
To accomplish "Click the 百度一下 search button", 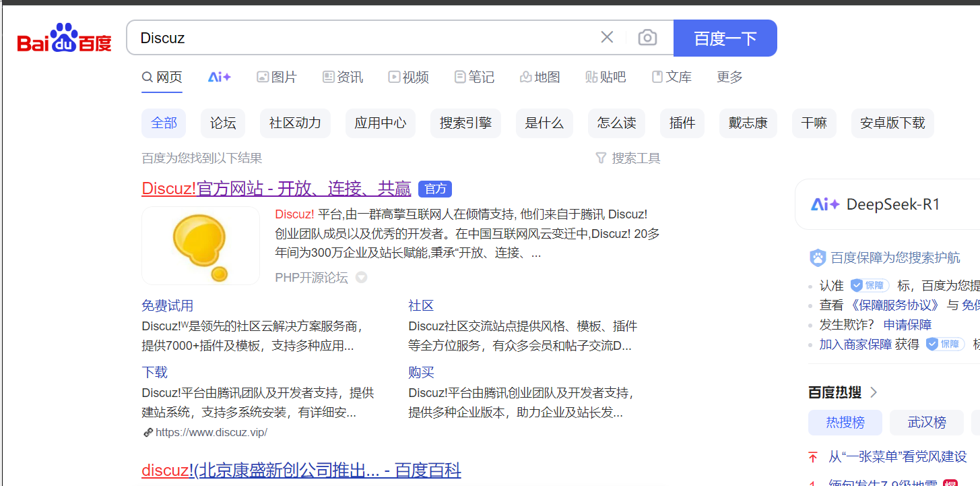I will click(725, 38).
